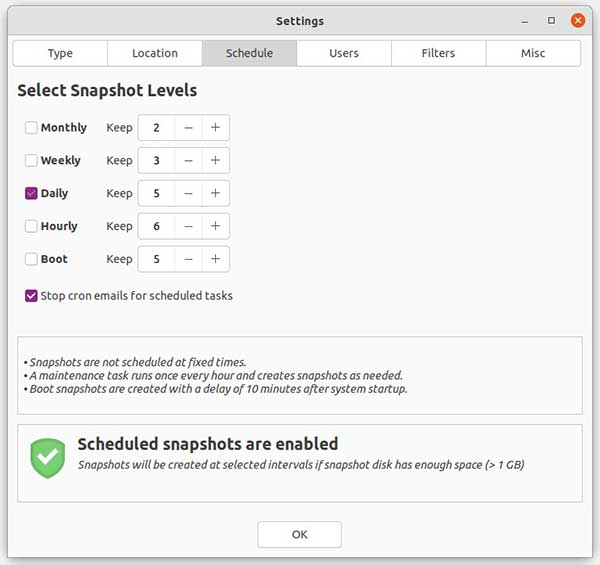This screenshot has height=565, width=600.
Task: Open the Filters tab
Action: point(438,53)
